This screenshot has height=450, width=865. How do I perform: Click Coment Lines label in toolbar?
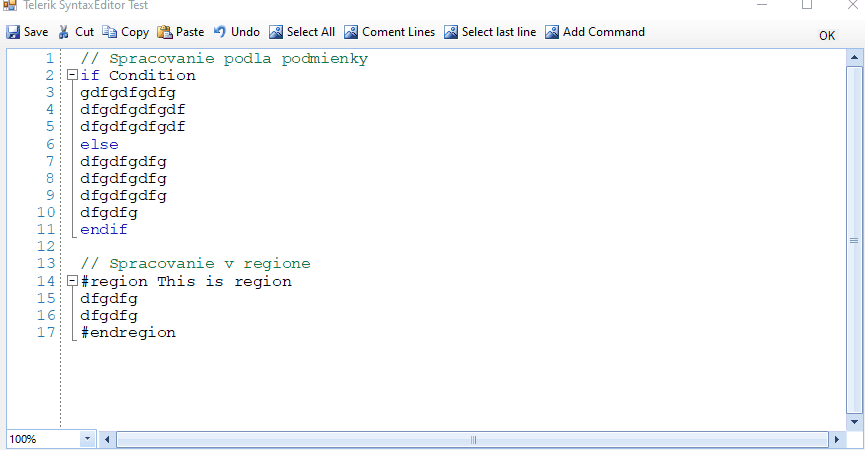click(x=398, y=32)
